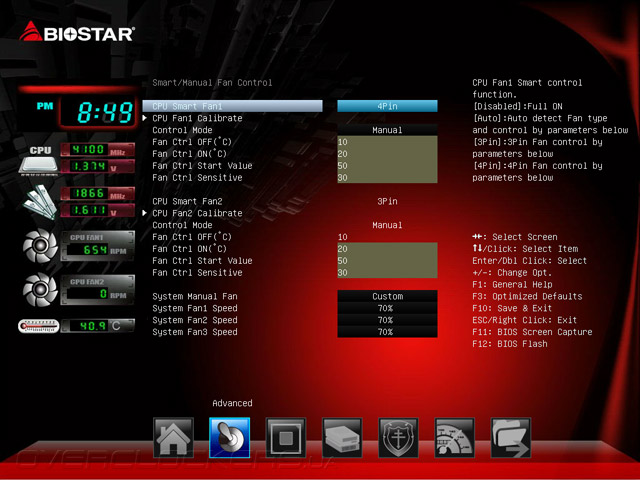
Task: Open the System Manual Fan Custom dropdown
Action: coord(387,296)
